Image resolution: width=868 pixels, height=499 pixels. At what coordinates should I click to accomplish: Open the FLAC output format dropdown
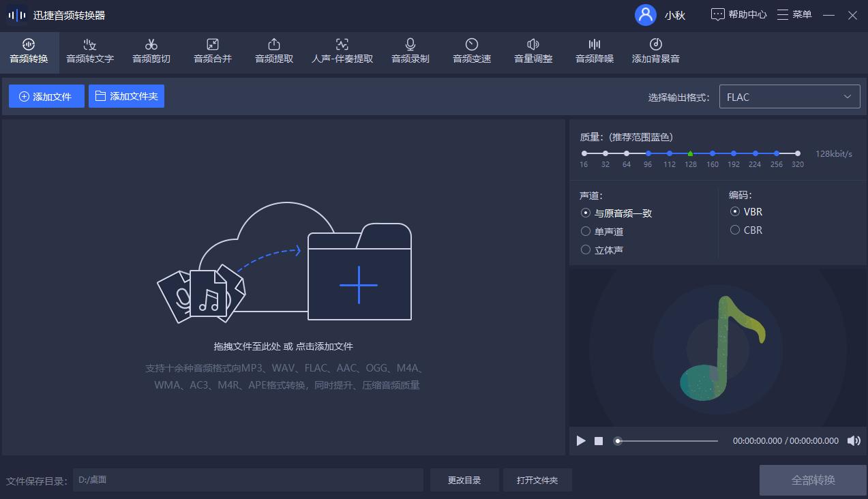tap(789, 96)
